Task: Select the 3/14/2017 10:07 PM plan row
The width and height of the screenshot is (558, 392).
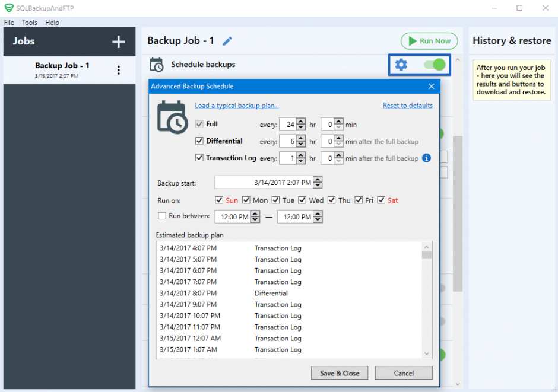Action: tap(289, 315)
